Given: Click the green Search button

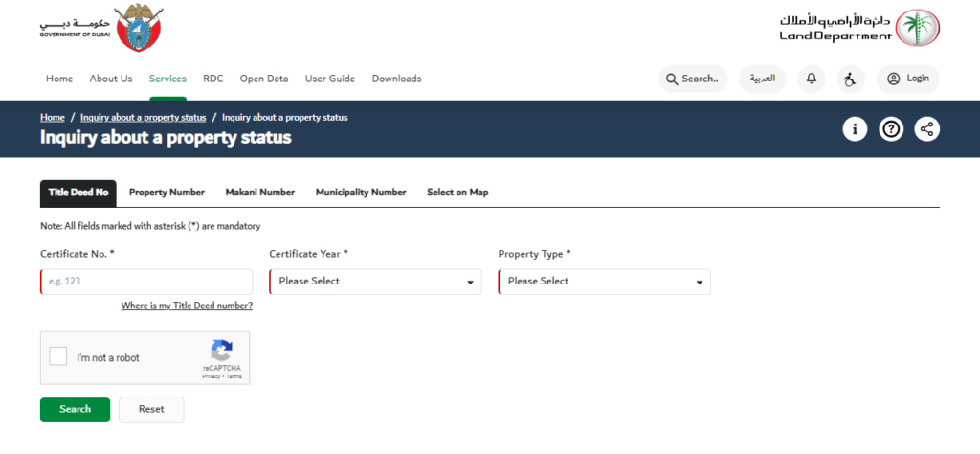Looking at the screenshot, I should 75,410.
